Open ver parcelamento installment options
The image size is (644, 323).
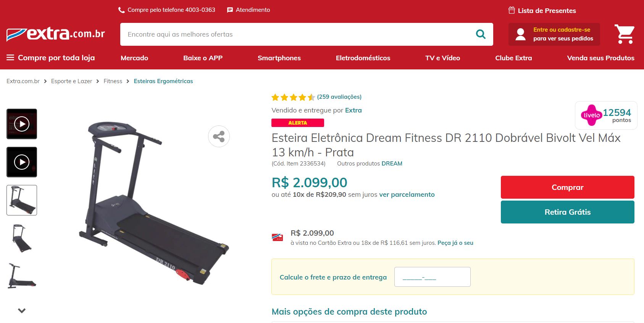tap(407, 194)
